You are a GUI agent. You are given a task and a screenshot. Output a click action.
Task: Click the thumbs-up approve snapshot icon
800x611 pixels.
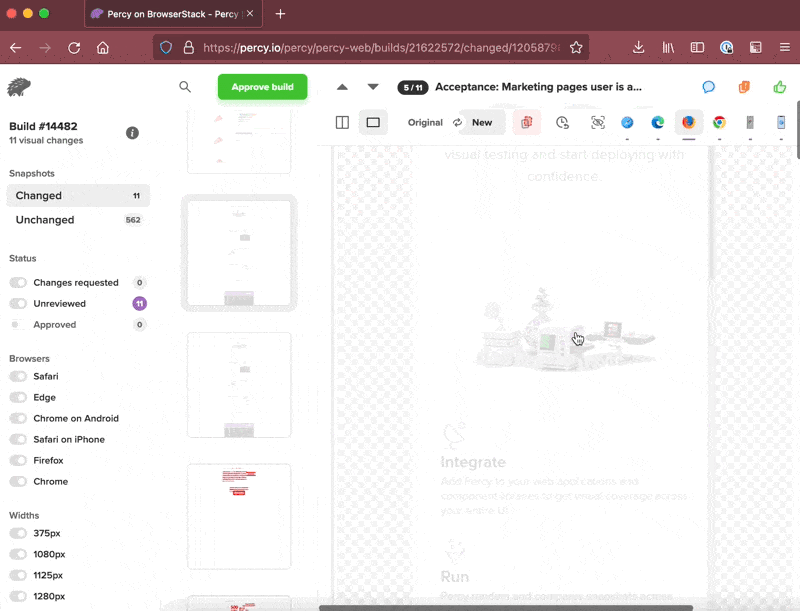pyautogui.click(x=780, y=87)
